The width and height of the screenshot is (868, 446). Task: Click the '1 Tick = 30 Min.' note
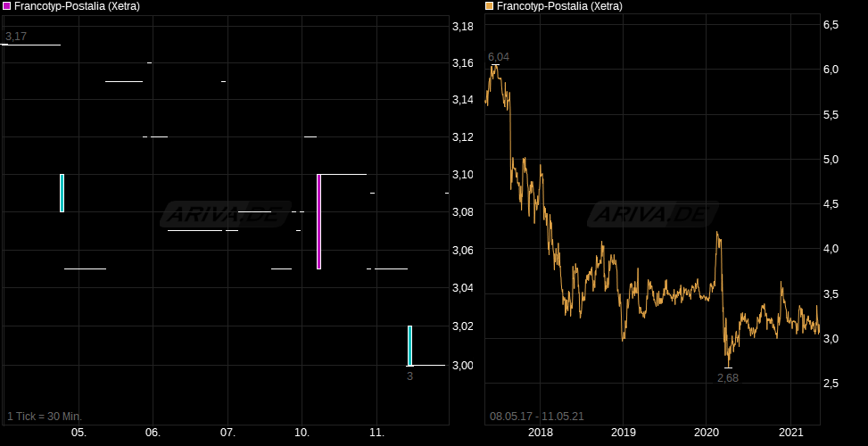tap(45, 417)
